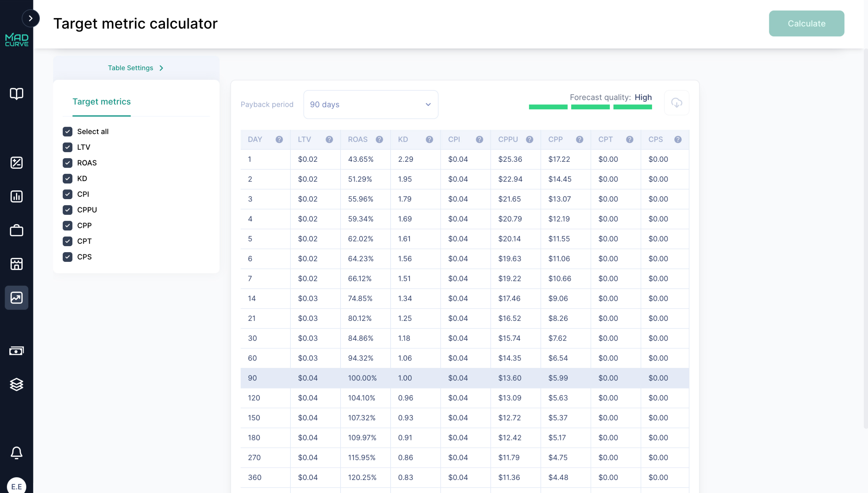Select the trending metrics icon in sidebar
The width and height of the screenshot is (868, 493).
[17, 298]
